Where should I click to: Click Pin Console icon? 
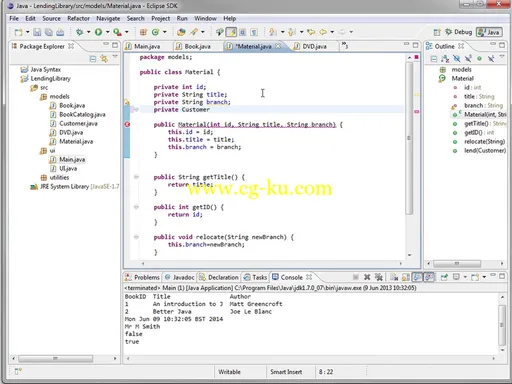tap(444, 277)
